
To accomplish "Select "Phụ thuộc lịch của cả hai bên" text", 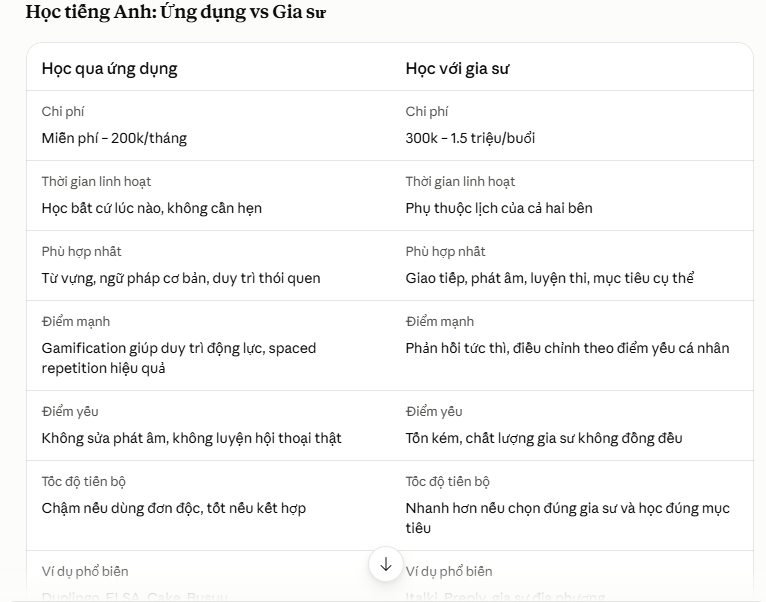I will click(499, 209).
